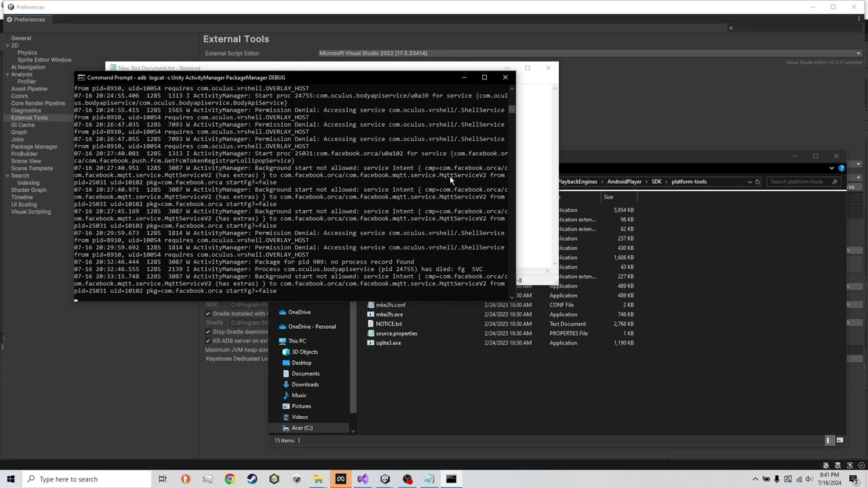Open Windows Start menu
868x488 pixels.
pos(10,479)
